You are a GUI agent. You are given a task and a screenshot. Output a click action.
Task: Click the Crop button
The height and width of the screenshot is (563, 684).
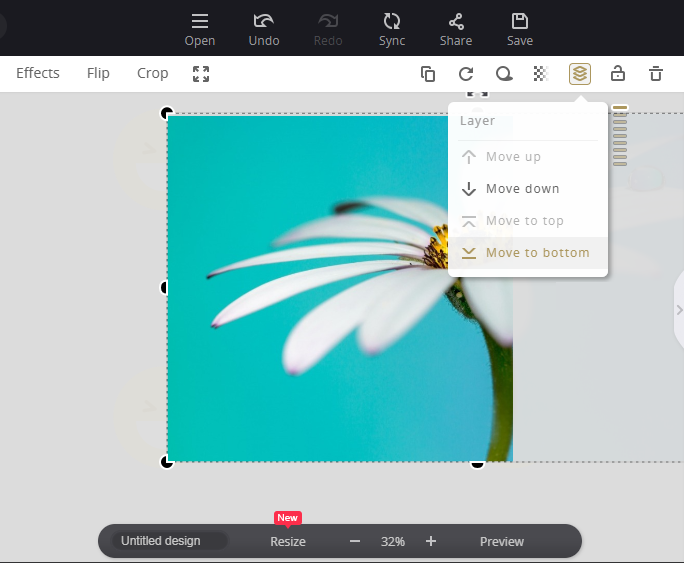pos(153,73)
